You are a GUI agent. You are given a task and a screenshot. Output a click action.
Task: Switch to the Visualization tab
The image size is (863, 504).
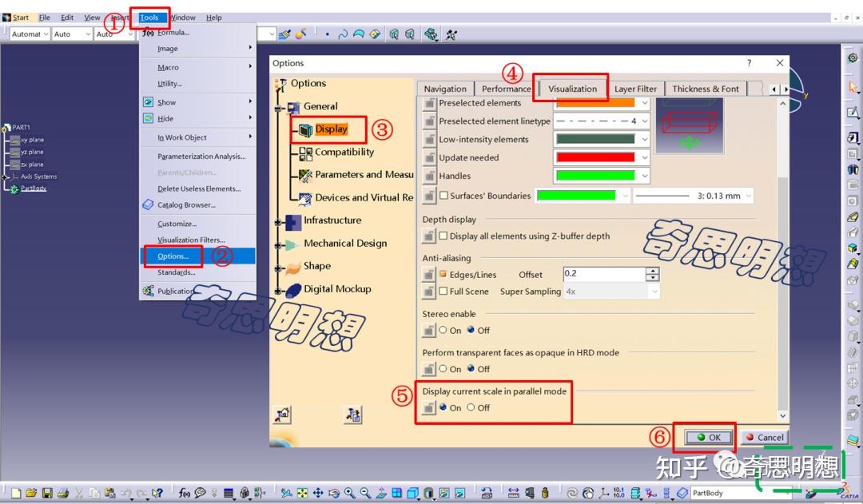(x=572, y=89)
